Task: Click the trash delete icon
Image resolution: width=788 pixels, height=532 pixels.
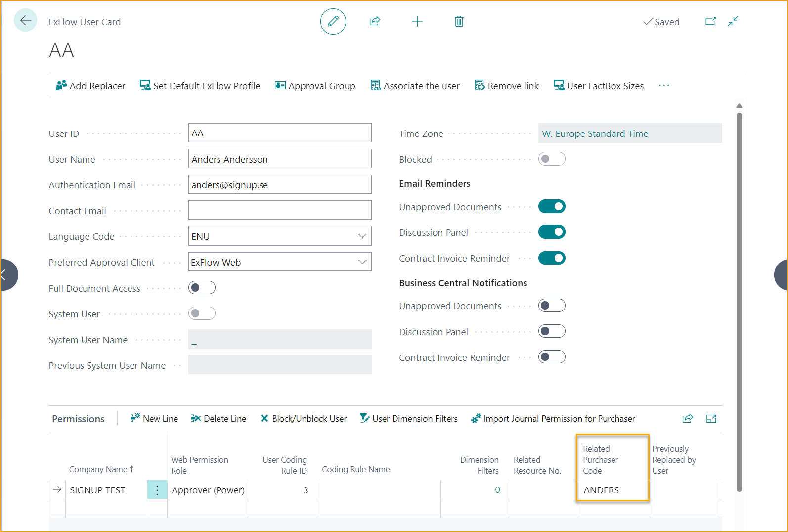Action: (x=459, y=21)
